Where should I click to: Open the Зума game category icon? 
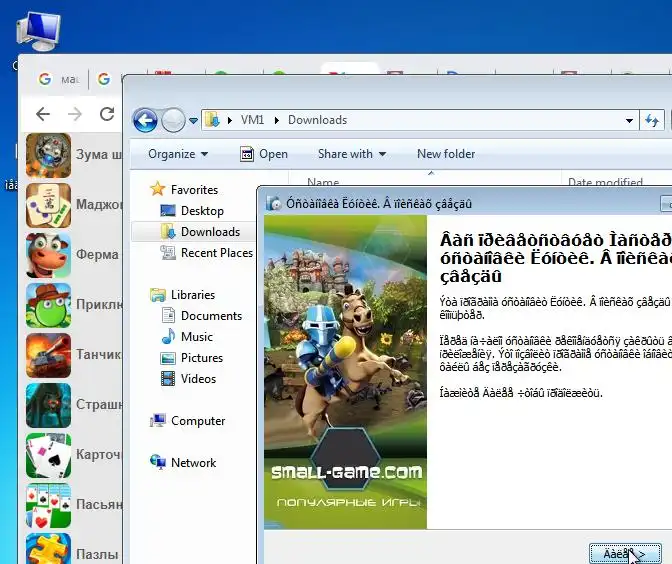point(48,155)
